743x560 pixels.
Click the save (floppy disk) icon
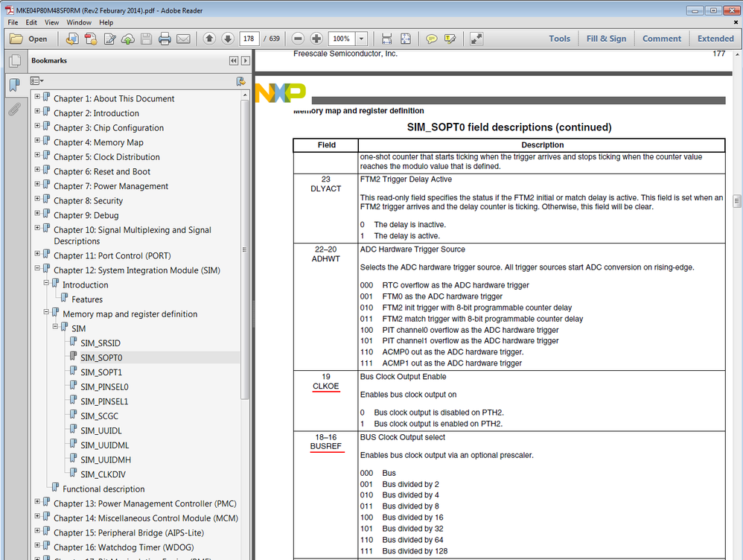point(147,39)
